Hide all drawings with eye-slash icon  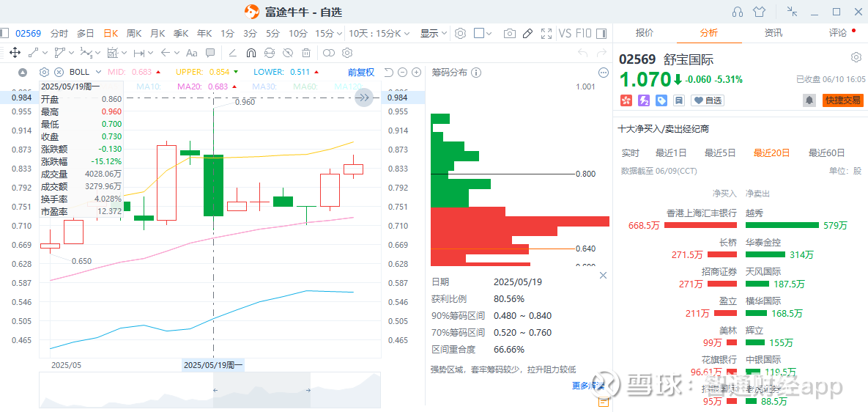tap(287, 54)
